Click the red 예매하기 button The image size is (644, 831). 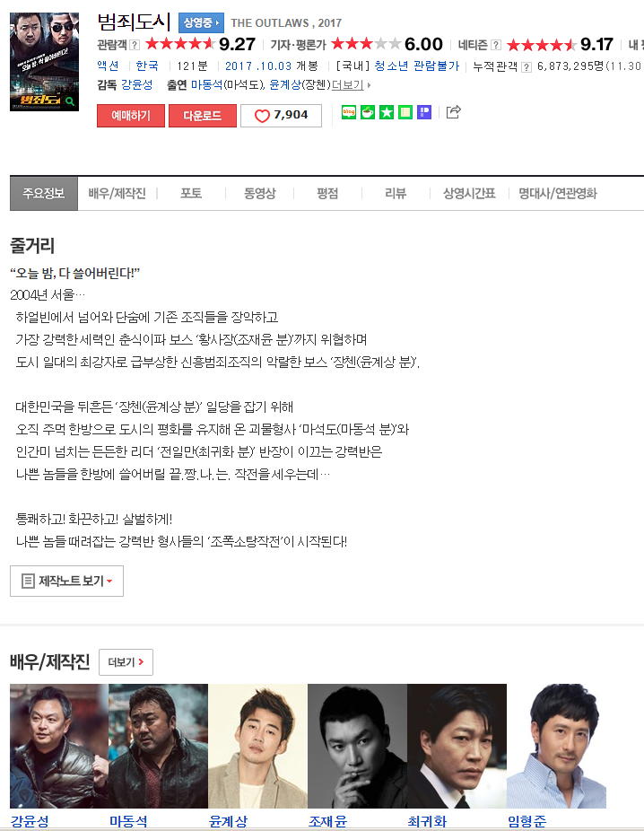(131, 116)
